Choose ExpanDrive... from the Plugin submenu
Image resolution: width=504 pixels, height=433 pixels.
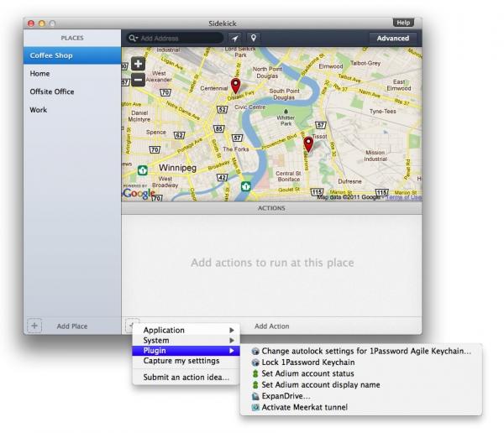click(361, 396)
